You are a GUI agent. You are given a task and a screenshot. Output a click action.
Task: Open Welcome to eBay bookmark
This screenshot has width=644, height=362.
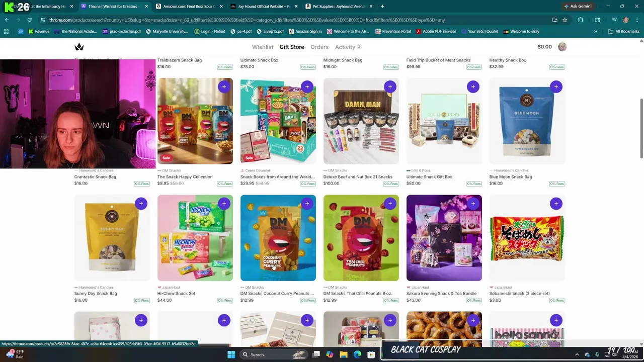click(x=521, y=31)
